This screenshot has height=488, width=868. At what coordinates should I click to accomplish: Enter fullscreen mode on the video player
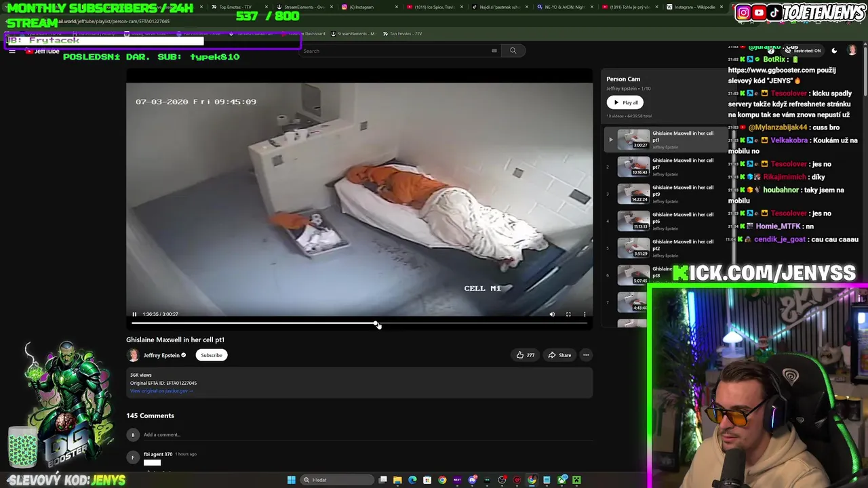click(568, 314)
